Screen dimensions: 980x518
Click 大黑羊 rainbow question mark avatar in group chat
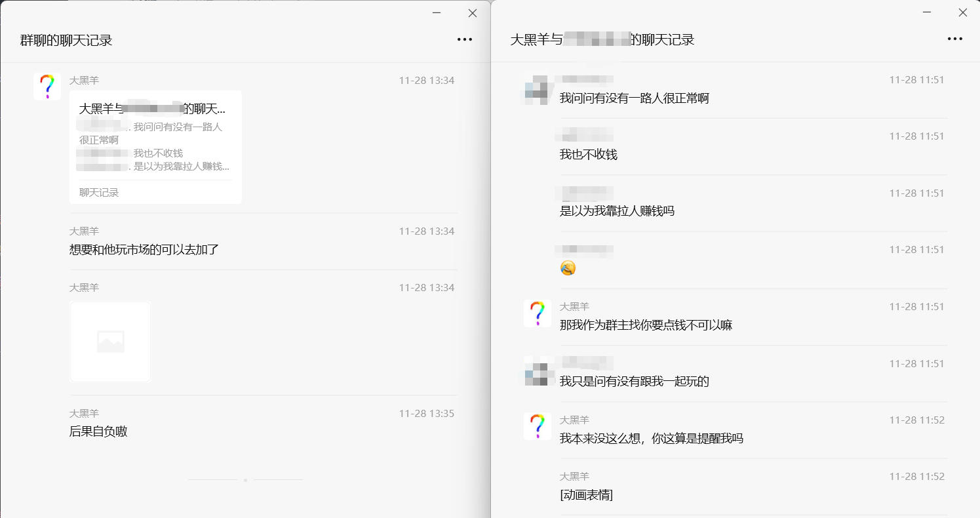47,87
